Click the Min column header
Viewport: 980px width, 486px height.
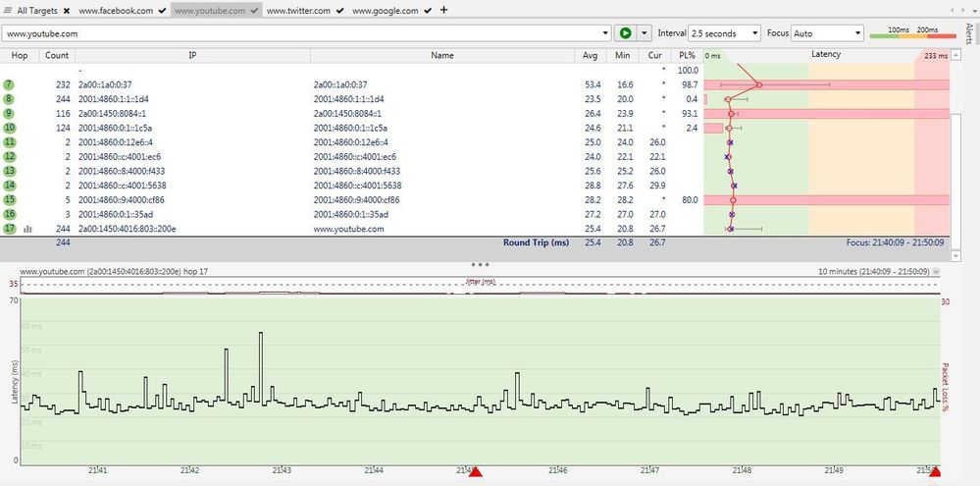pos(623,55)
